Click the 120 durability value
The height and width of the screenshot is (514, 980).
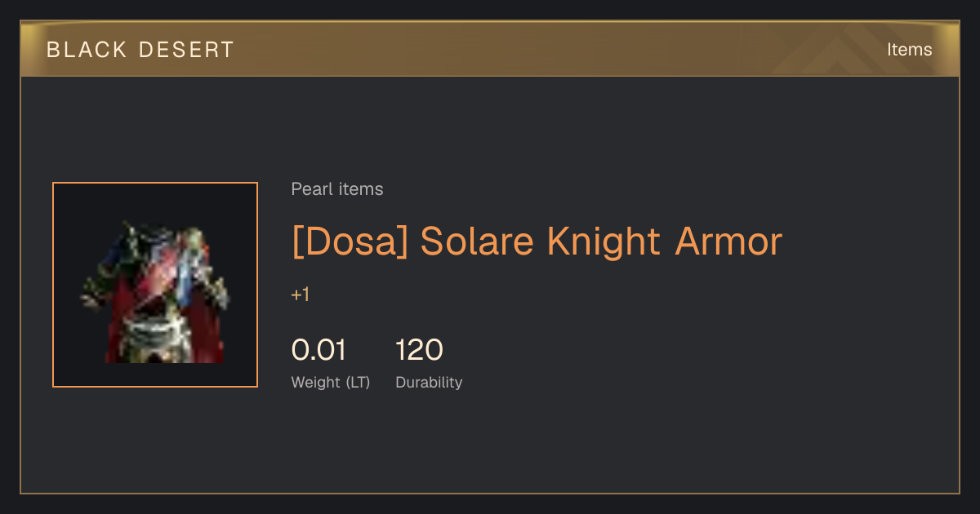point(419,350)
